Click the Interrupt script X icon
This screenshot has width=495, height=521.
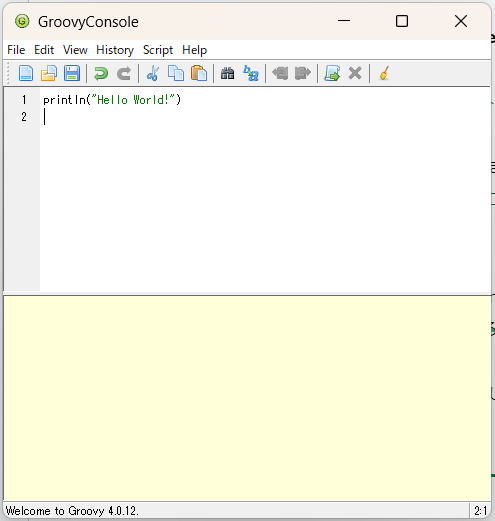pos(355,73)
